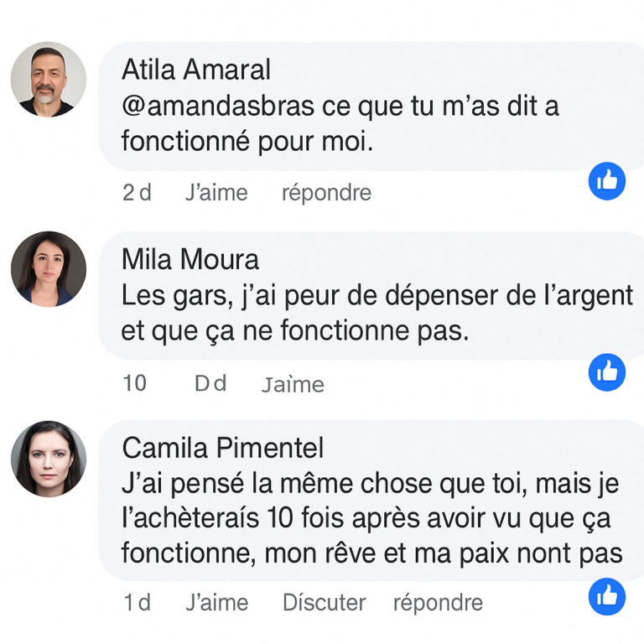Click the "2 d" timestamp on Atila's comment
This screenshot has width=644, height=644.
137,193
